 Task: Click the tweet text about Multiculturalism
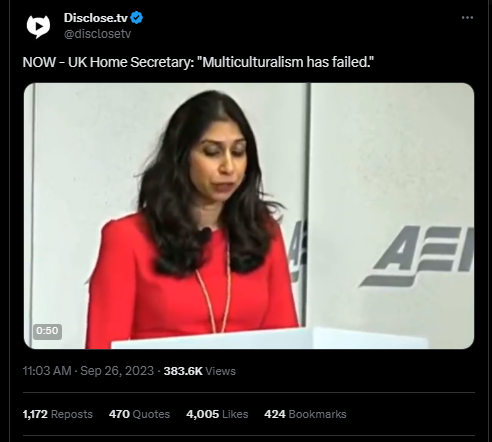pos(198,62)
